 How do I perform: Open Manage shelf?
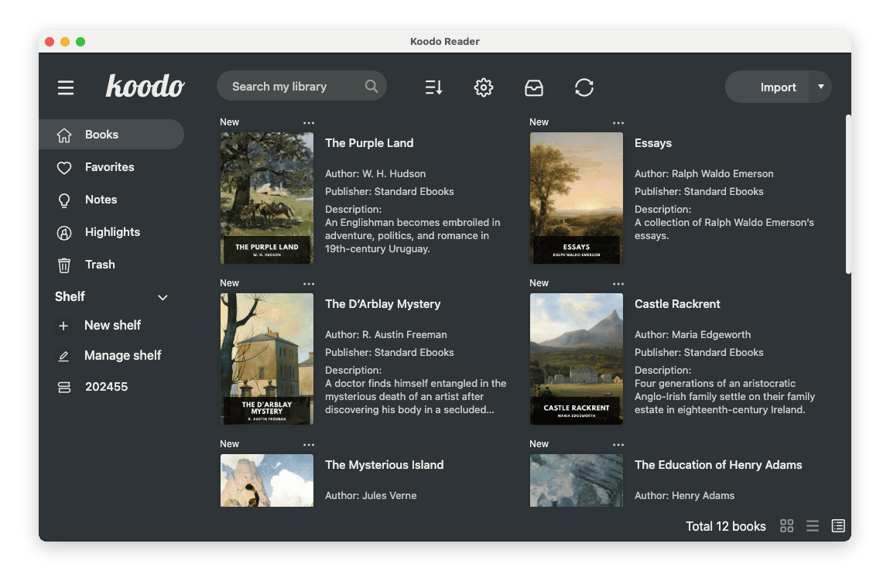(122, 356)
